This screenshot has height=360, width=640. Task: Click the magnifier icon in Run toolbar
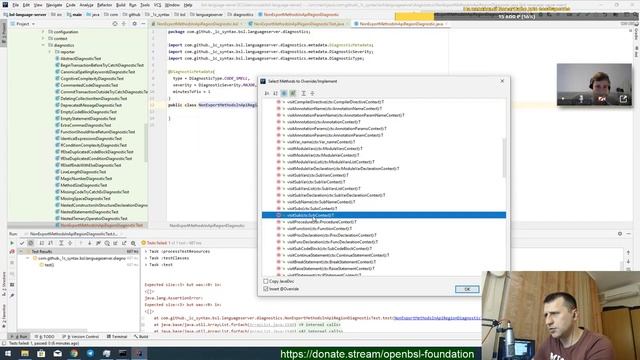pos(133,243)
